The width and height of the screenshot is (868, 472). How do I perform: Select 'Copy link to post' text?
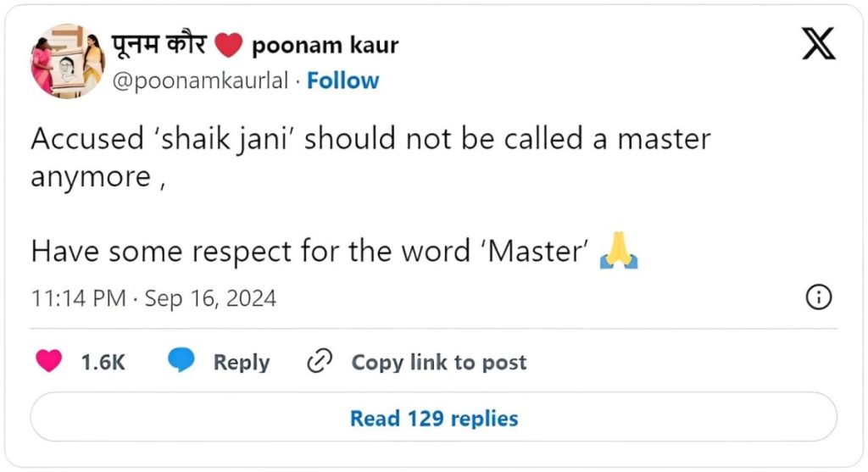click(438, 363)
